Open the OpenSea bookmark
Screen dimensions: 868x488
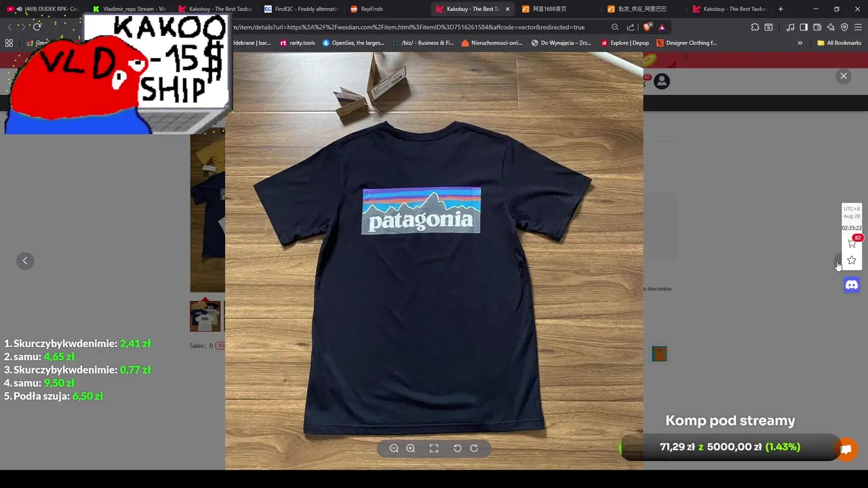tap(353, 43)
